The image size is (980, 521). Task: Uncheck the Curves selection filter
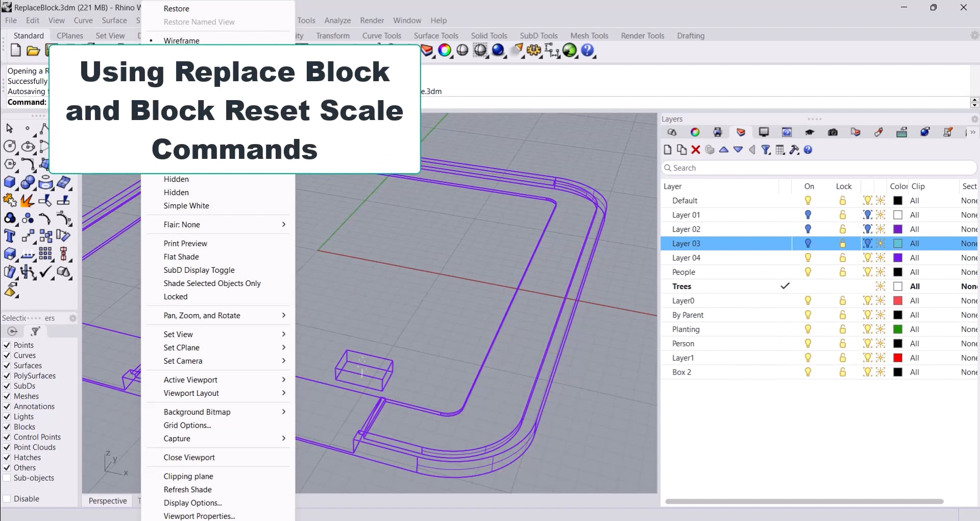7,355
